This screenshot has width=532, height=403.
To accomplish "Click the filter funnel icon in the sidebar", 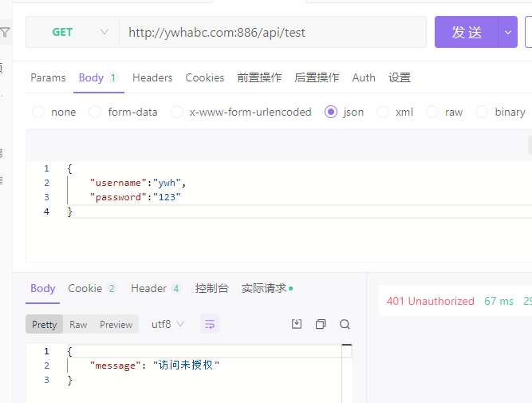I will (x=5, y=32).
